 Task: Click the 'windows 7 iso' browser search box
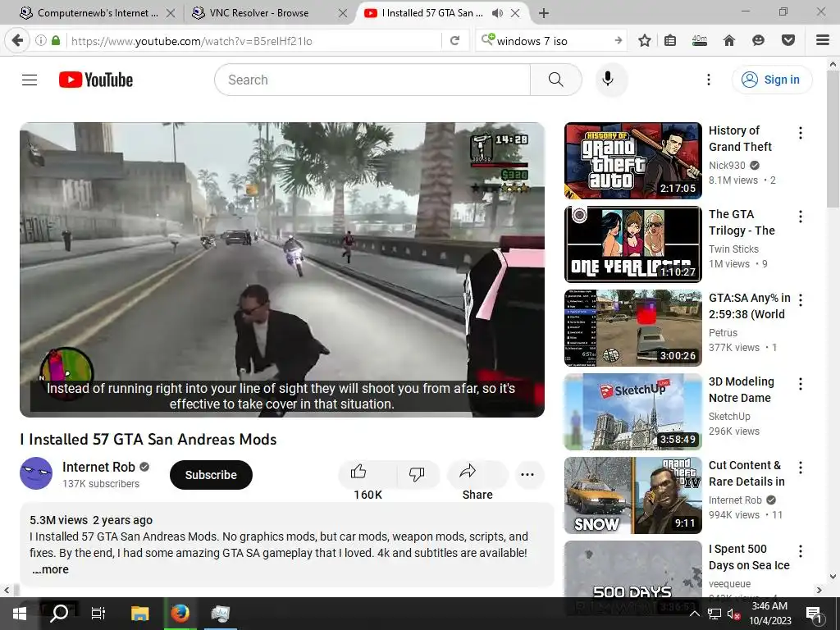click(x=552, y=41)
